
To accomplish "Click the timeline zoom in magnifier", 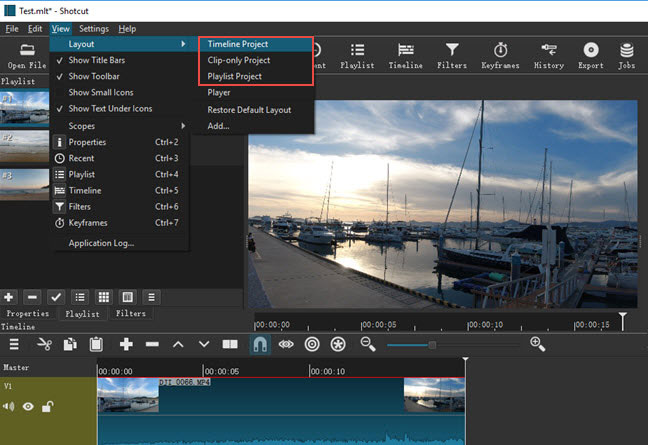I will click(x=537, y=344).
